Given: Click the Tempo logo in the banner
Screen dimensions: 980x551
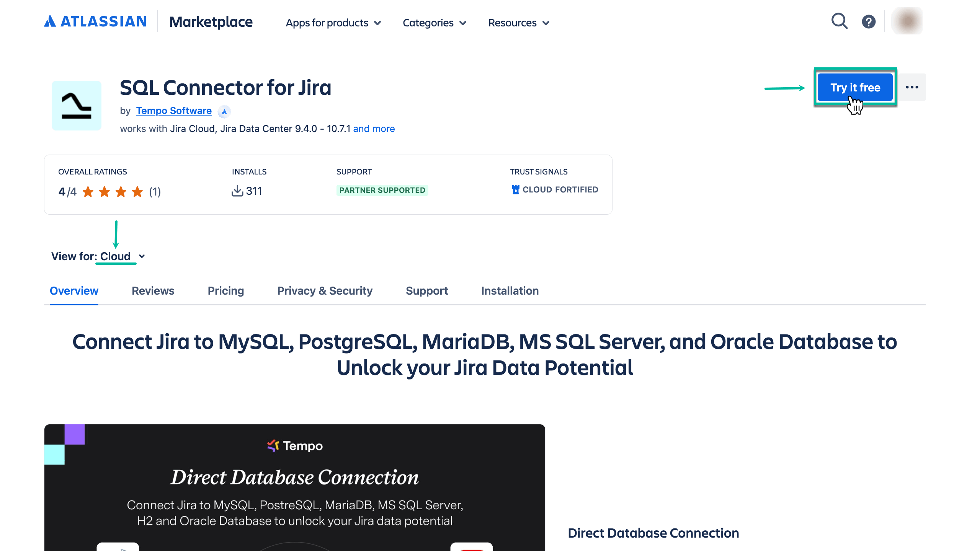Looking at the screenshot, I should (295, 445).
